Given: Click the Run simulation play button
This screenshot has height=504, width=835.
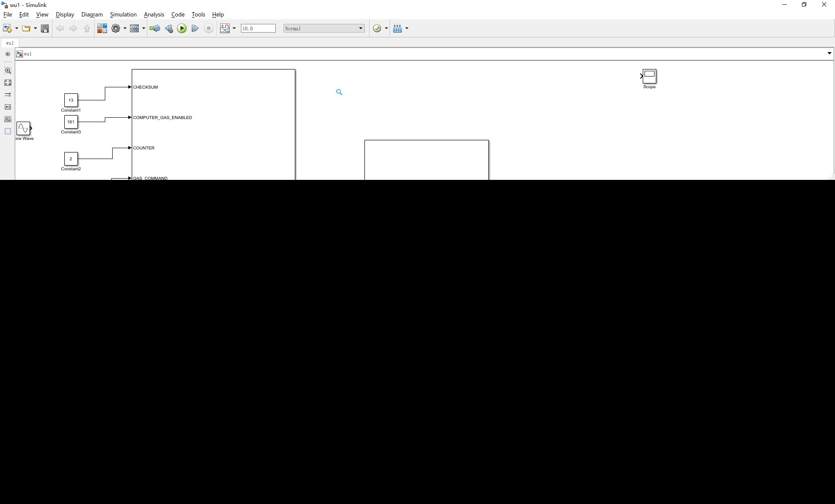Looking at the screenshot, I should coord(182,28).
